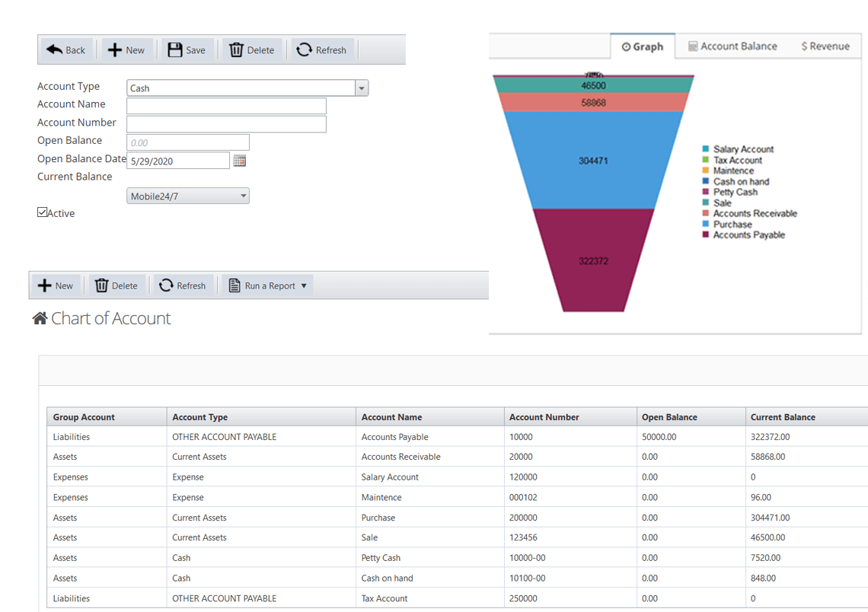The height and width of the screenshot is (612, 868).
Task: Open the Run a Report dropdown menu
Action: pos(304,285)
